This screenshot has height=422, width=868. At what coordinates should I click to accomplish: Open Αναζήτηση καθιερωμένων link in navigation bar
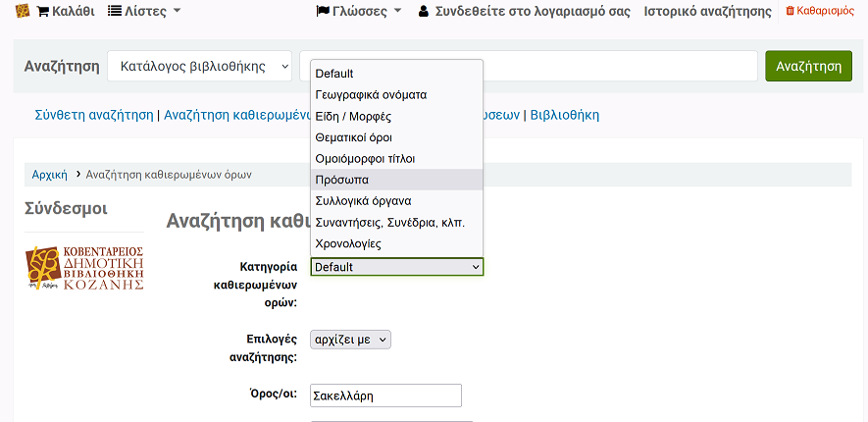click(x=237, y=115)
